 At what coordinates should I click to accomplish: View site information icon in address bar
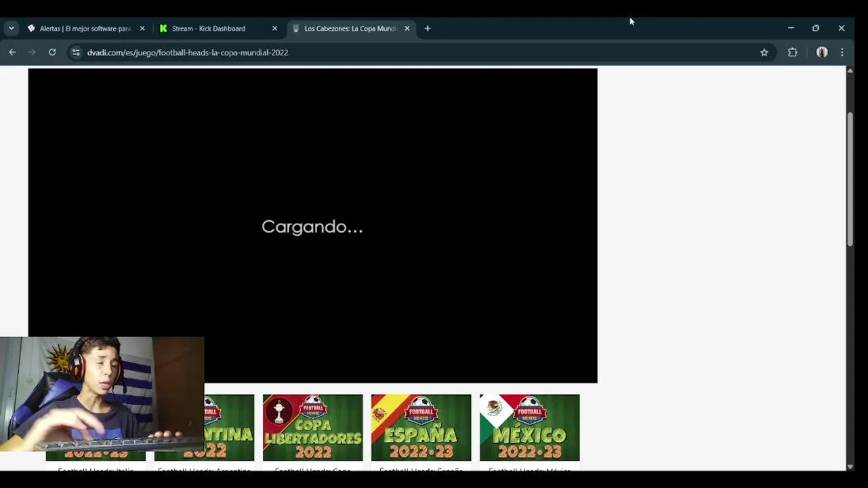(76, 52)
